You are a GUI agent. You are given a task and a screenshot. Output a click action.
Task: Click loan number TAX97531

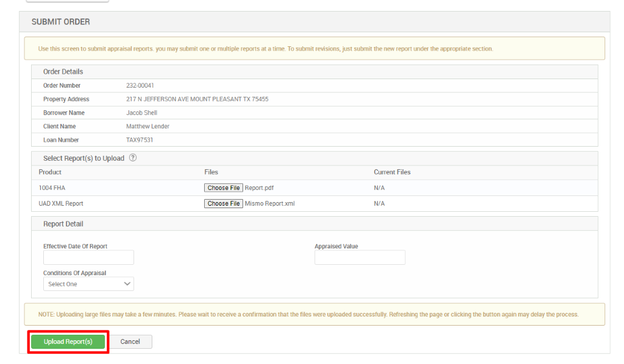(140, 140)
